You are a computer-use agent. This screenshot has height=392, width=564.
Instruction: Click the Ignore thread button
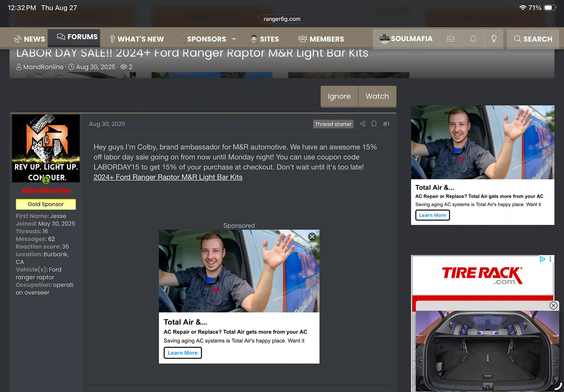(x=339, y=96)
